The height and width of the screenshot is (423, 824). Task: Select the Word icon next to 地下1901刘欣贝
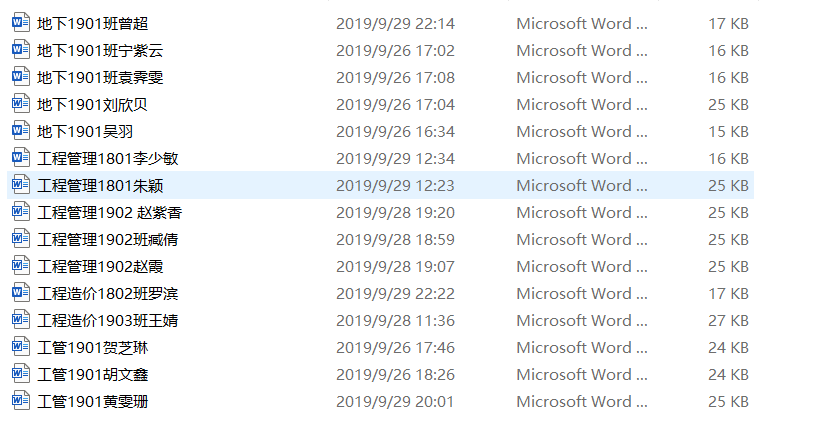click(21, 104)
